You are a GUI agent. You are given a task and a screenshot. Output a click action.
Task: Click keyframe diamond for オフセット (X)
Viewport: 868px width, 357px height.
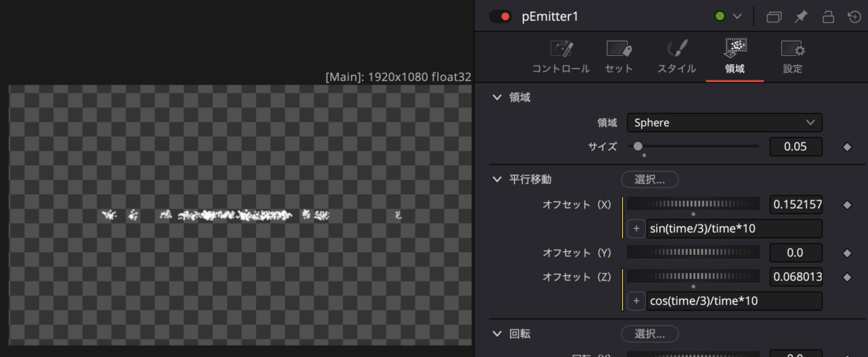click(x=847, y=205)
